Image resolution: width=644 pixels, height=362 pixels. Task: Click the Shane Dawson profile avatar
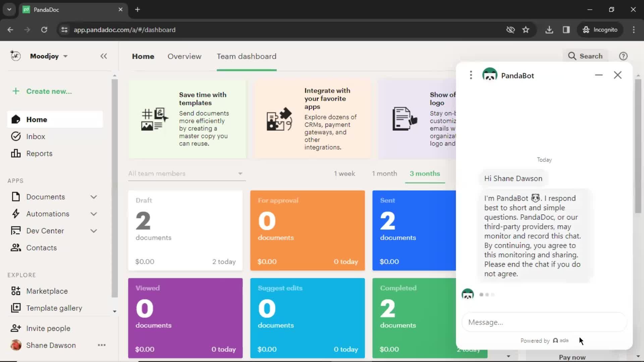(16, 345)
